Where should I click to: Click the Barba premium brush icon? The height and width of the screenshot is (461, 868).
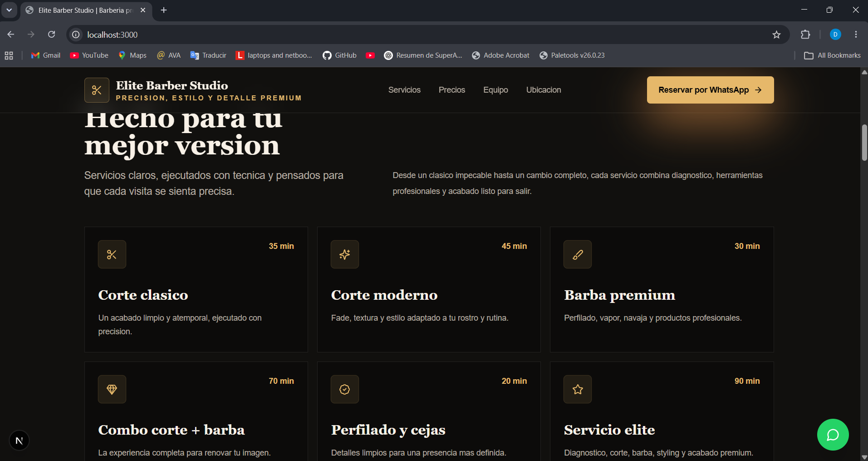tap(578, 254)
